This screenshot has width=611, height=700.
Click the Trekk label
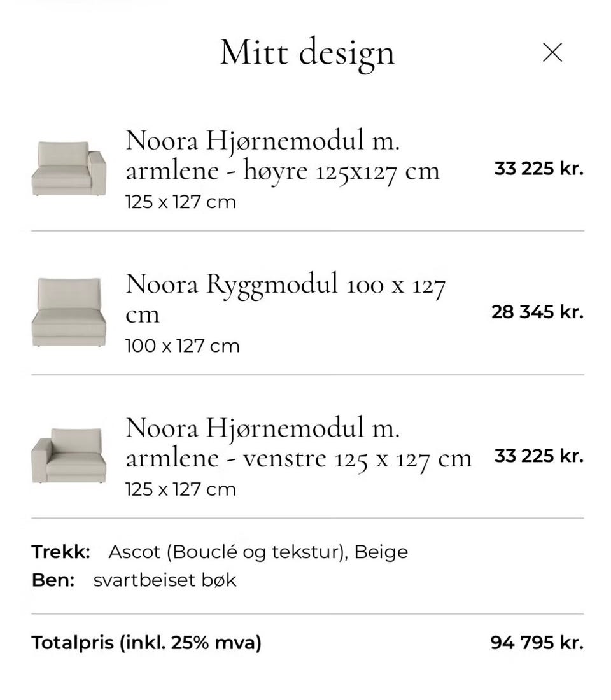(x=60, y=552)
